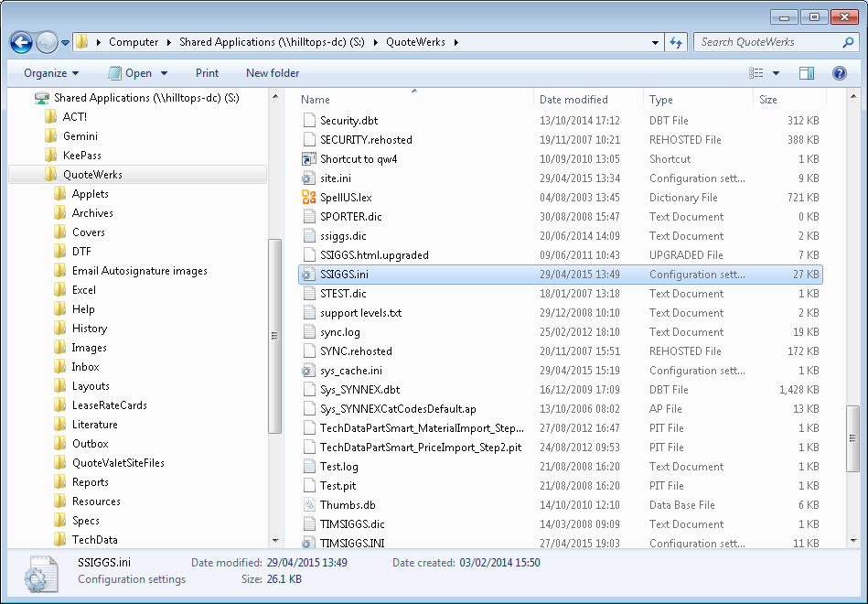This screenshot has height=604, width=868.
Task: Refresh the QuoteWerks folder view
Action: click(676, 42)
